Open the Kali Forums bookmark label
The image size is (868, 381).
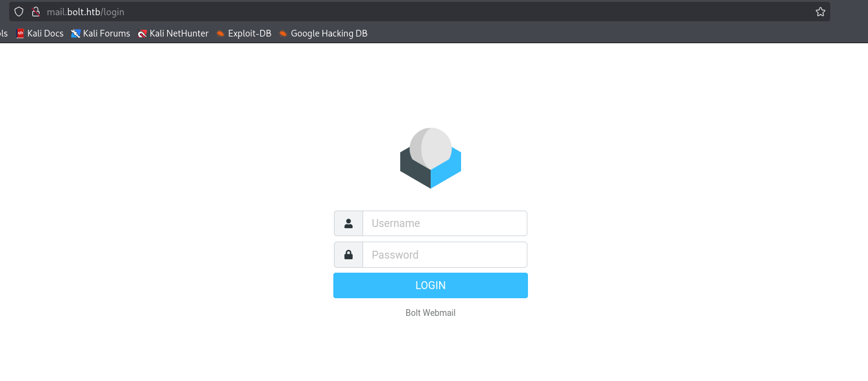click(x=106, y=33)
